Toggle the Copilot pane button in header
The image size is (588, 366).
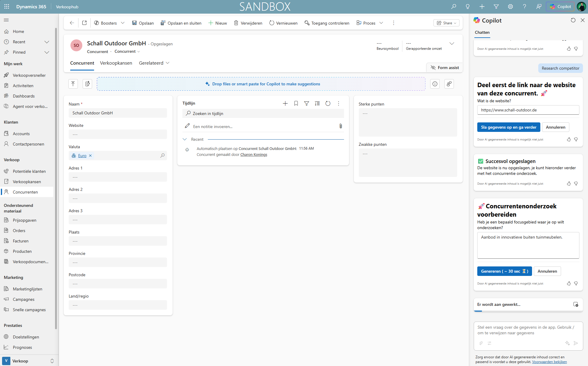pyautogui.click(x=560, y=7)
